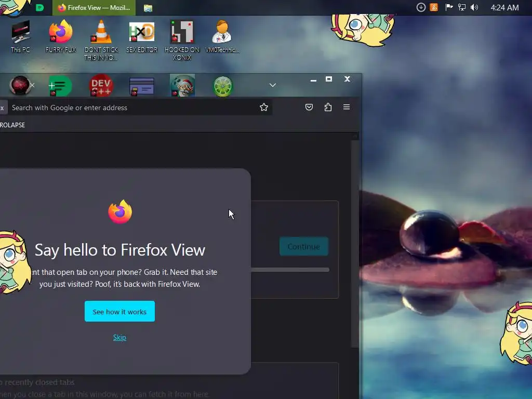Viewport: 532px width, 399px height.
Task: Click the 4:24 AM clock
Action: coord(504,7)
